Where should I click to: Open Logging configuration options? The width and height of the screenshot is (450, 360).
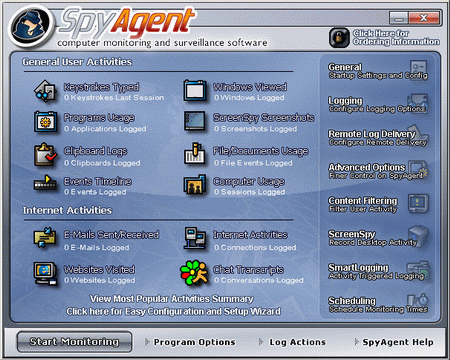378,104
